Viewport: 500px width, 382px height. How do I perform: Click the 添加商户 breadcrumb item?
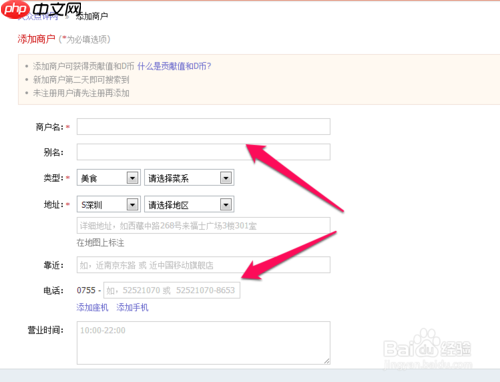[92, 16]
